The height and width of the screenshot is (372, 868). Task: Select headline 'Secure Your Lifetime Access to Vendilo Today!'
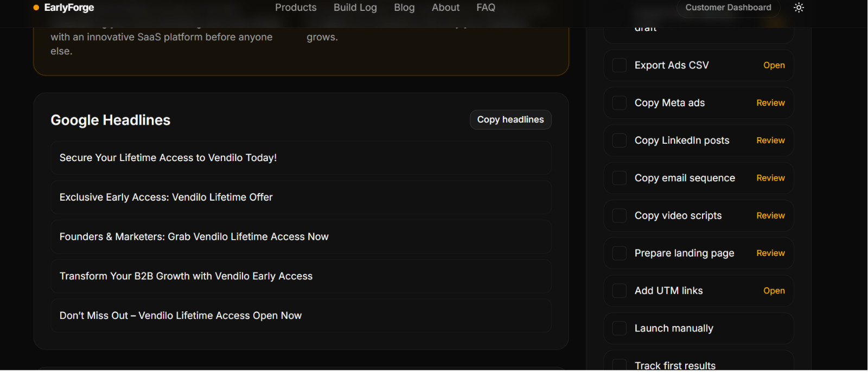[301, 158]
